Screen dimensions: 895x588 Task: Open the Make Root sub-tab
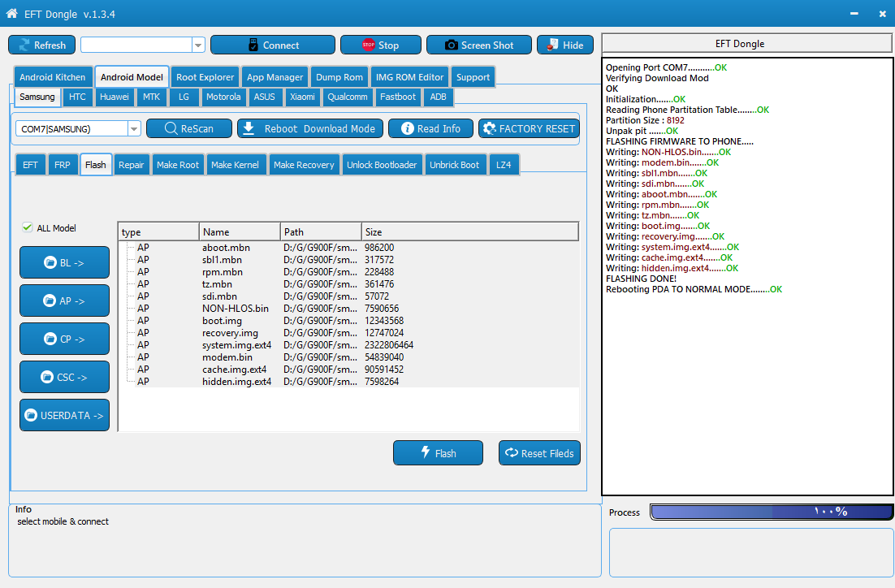(x=178, y=165)
